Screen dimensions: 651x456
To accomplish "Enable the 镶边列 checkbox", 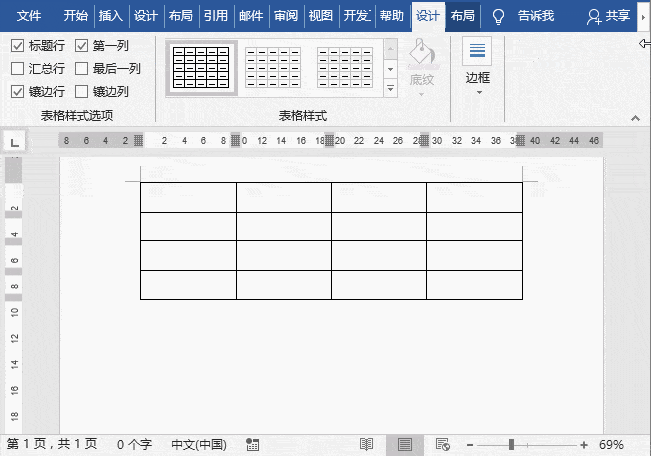I will pos(81,91).
